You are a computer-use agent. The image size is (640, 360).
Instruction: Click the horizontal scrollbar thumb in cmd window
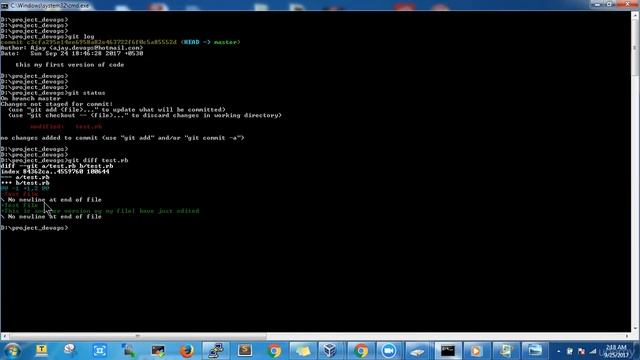[x=138, y=336]
